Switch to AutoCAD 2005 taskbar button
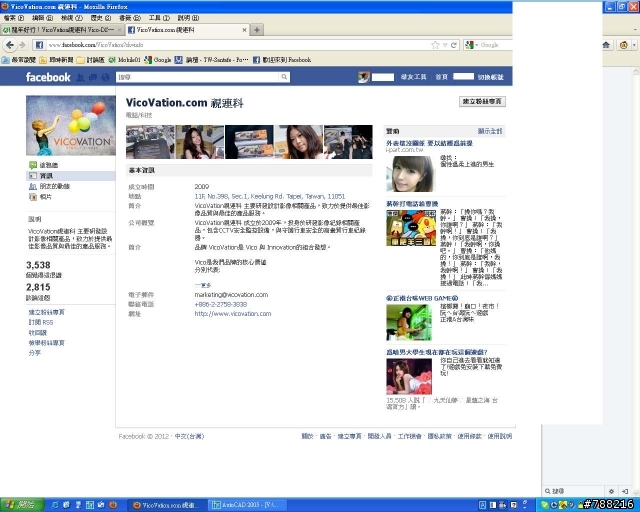 247,505
